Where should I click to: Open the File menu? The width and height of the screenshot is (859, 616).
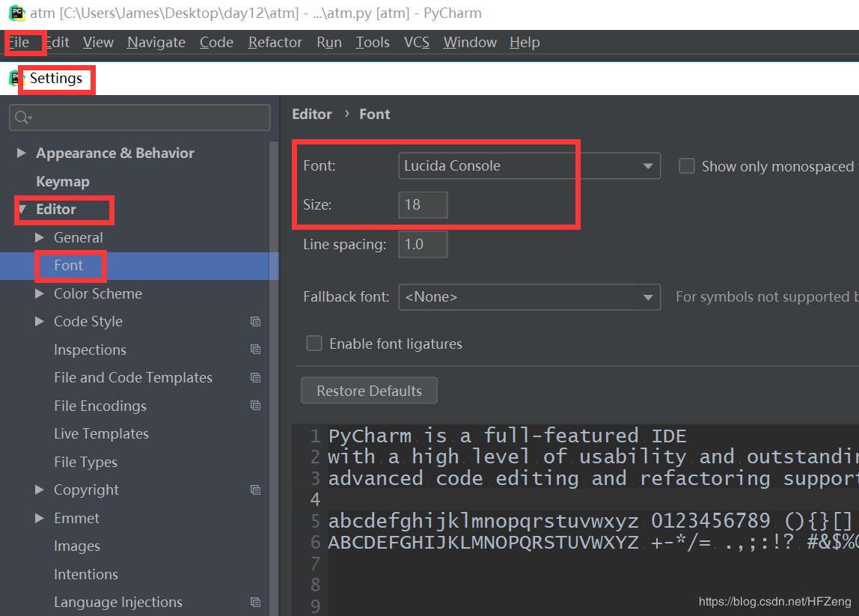click(19, 42)
